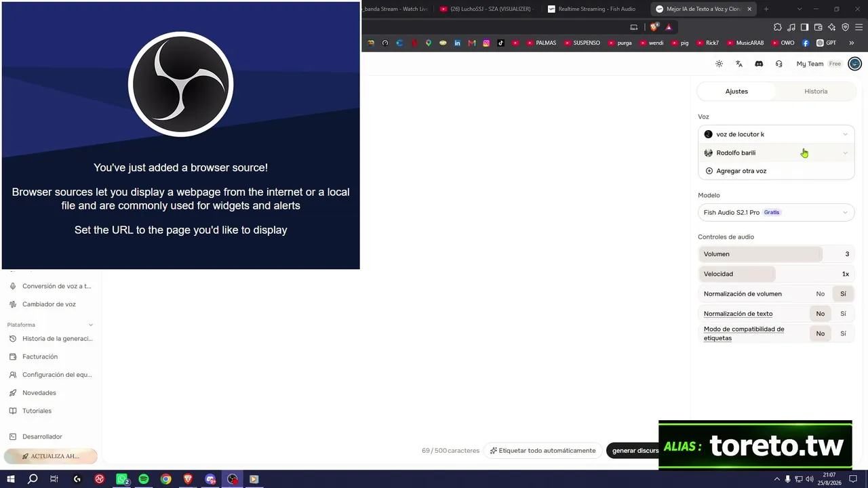
Task: Open the browser tab search chevron
Action: tap(800, 9)
